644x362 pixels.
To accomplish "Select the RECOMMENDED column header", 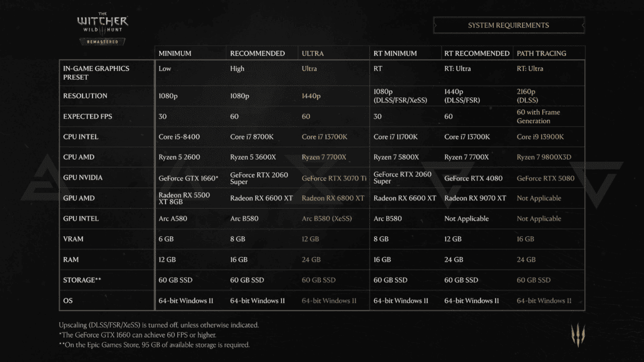I will click(257, 53).
